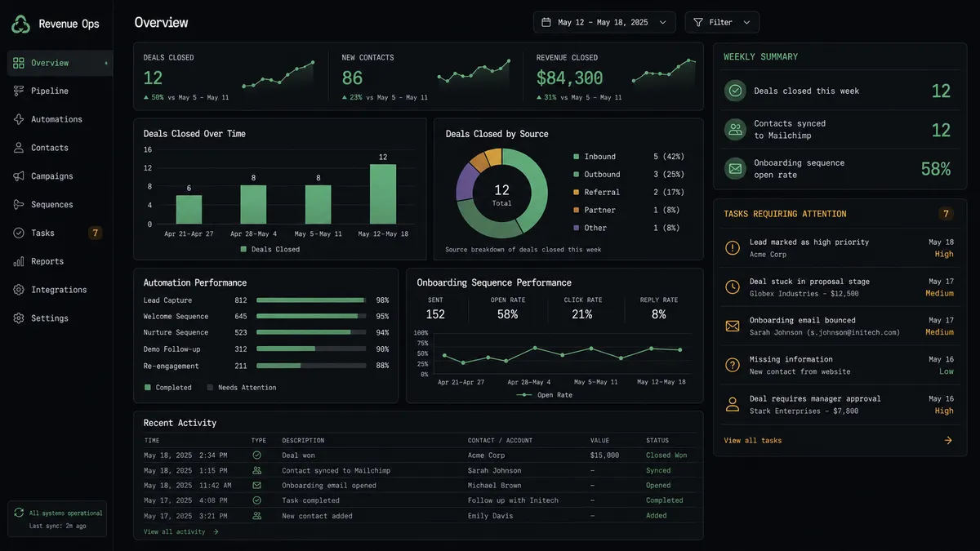Click the Campaigns megaphone icon

tap(19, 176)
